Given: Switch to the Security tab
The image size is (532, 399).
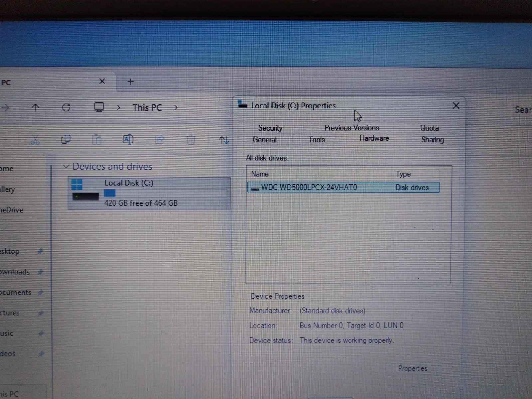Looking at the screenshot, I should 270,128.
